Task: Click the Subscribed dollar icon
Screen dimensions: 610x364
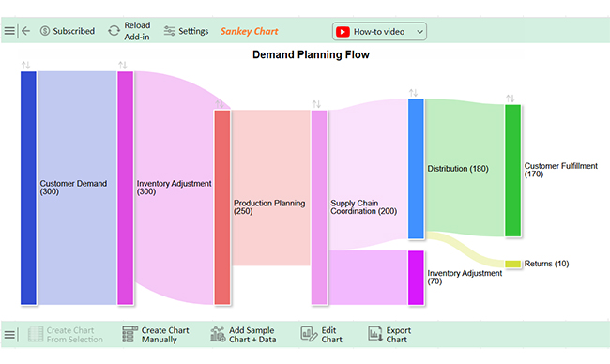Action: (45, 31)
